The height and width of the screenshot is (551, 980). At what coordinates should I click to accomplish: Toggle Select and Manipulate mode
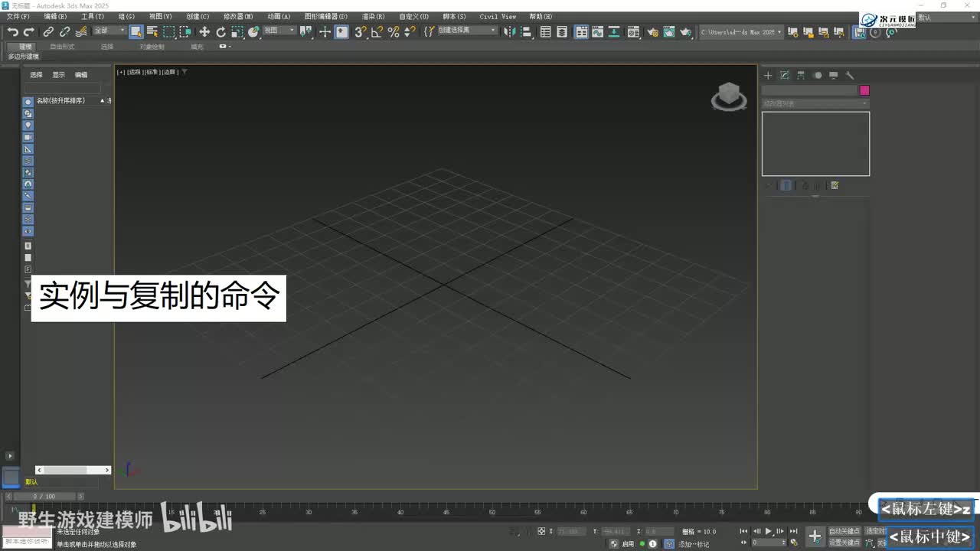click(325, 31)
